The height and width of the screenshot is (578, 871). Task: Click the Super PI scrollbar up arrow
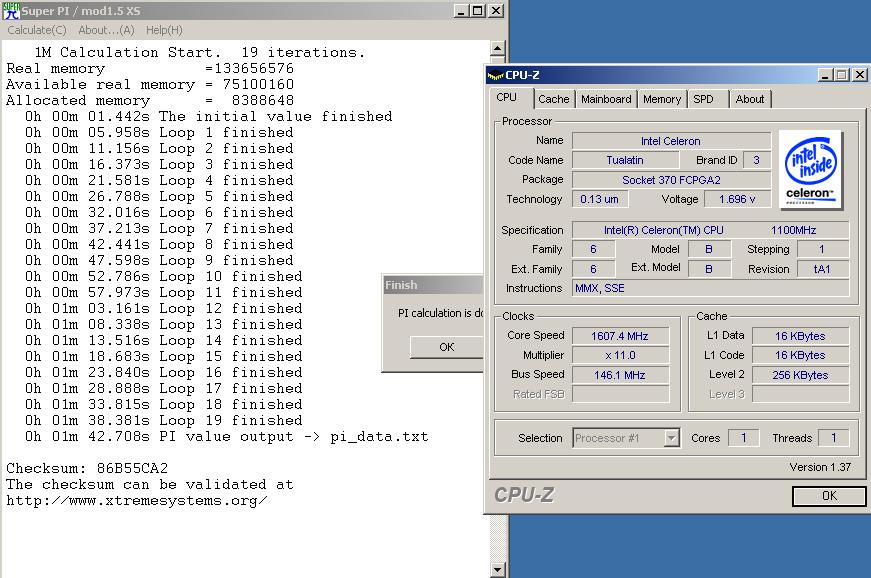coord(497,49)
